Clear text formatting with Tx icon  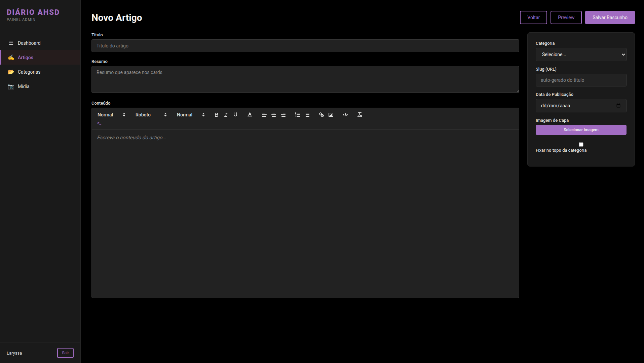click(x=360, y=115)
